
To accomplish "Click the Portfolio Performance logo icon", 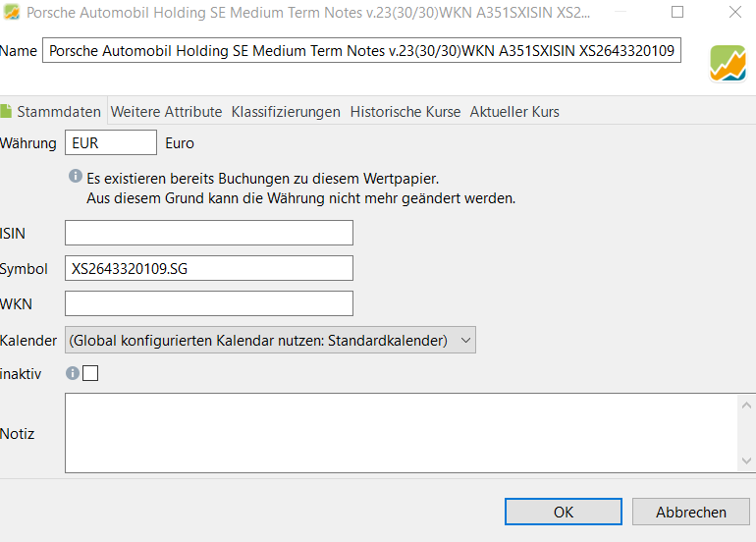I will click(x=729, y=63).
